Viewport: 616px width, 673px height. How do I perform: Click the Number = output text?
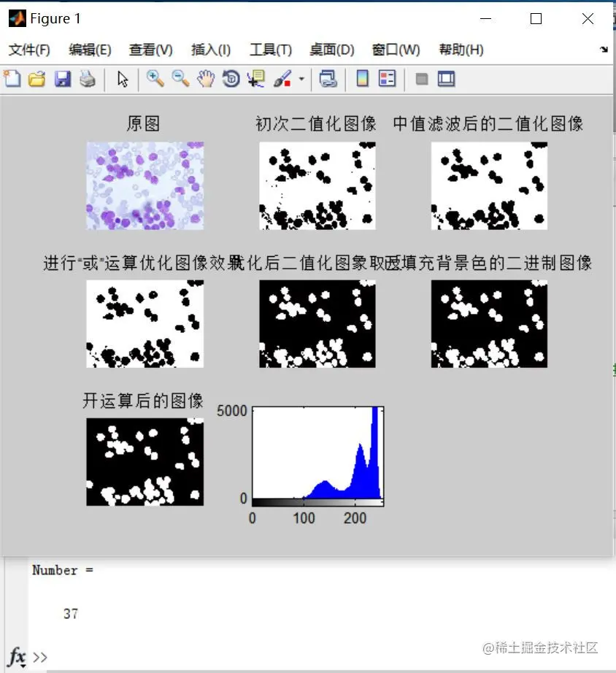63,570
